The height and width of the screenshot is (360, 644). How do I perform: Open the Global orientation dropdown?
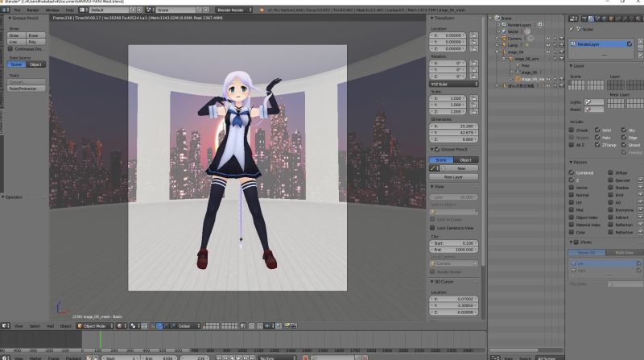coord(189,326)
